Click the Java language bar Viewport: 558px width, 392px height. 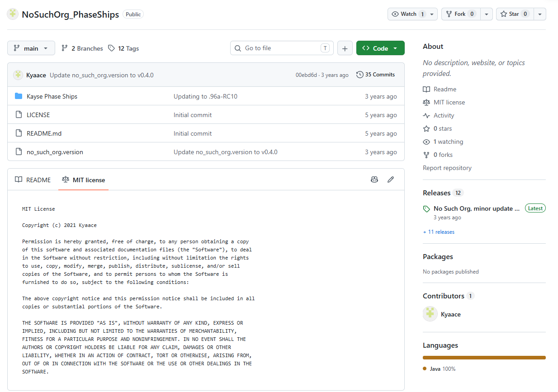pyautogui.click(x=484, y=357)
